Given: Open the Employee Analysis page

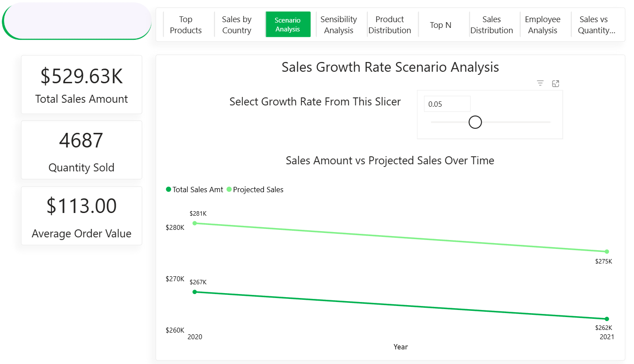Looking at the screenshot, I should [x=542, y=24].
